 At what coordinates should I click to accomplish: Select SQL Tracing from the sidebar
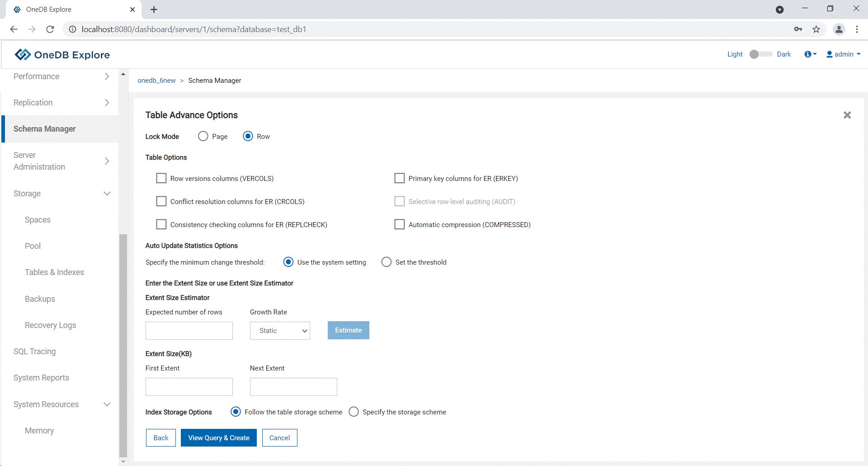35,352
